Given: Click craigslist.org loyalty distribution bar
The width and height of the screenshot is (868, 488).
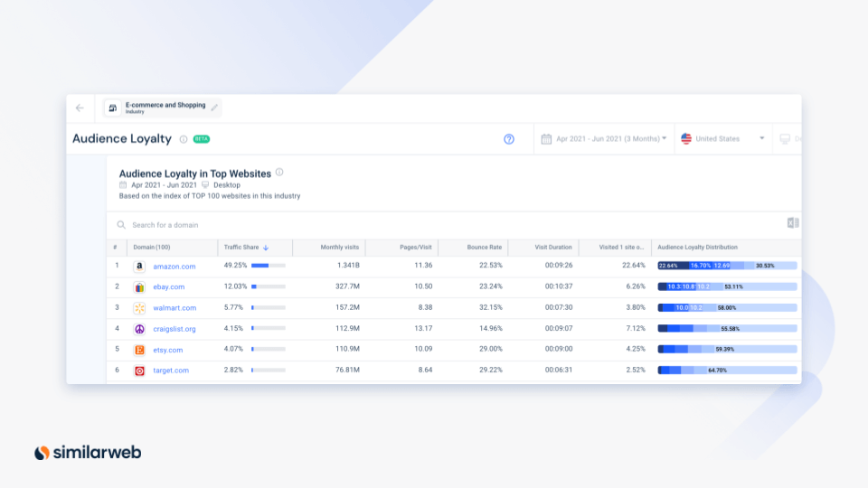Looking at the screenshot, I should [x=727, y=329].
